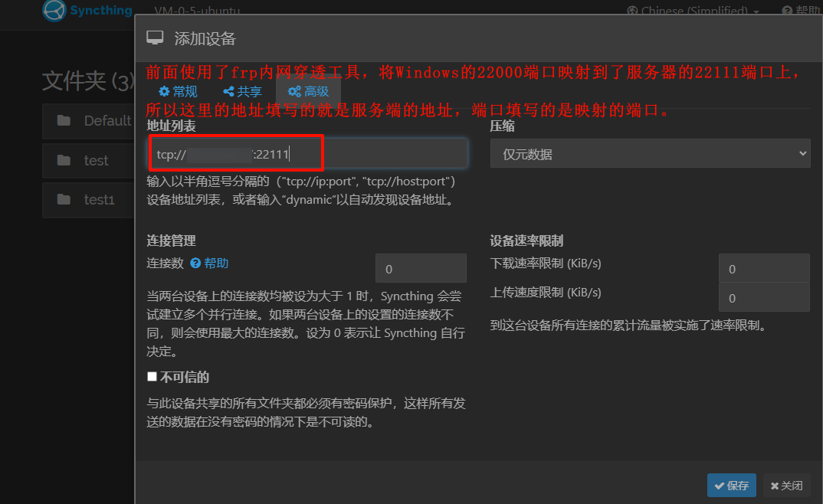Click the VM-0-5-ubuntu device name
The width and height of the screenshot is (823, 504).
tap(197, 11)
